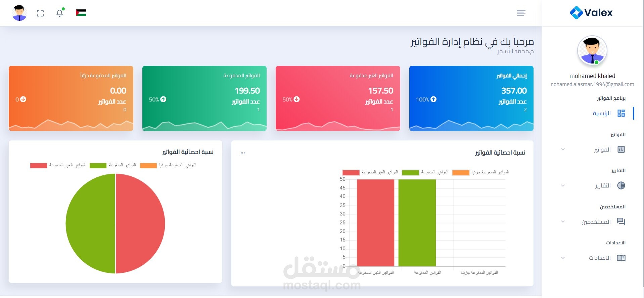Viewport: 644px width, 298px height.
Task: Click the dashboard grid icon beside الرئيسية
Action: pos(621,113)
